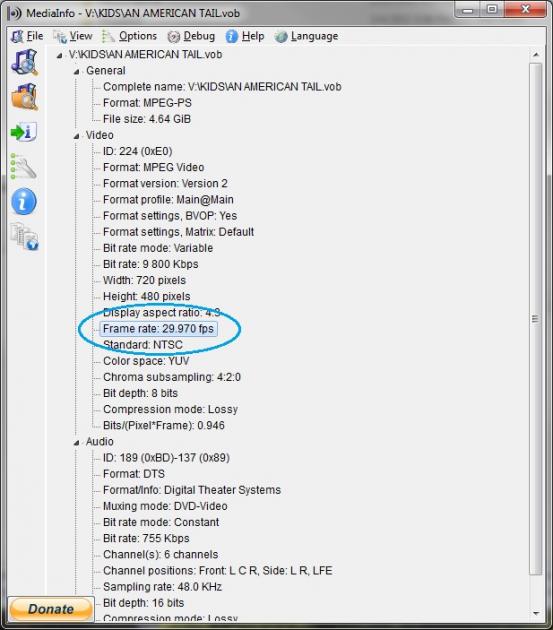Image resolution: width=553 pixels, height=630 pixels.
Task: Collapse the General tree section
Action: coord(76,72)
